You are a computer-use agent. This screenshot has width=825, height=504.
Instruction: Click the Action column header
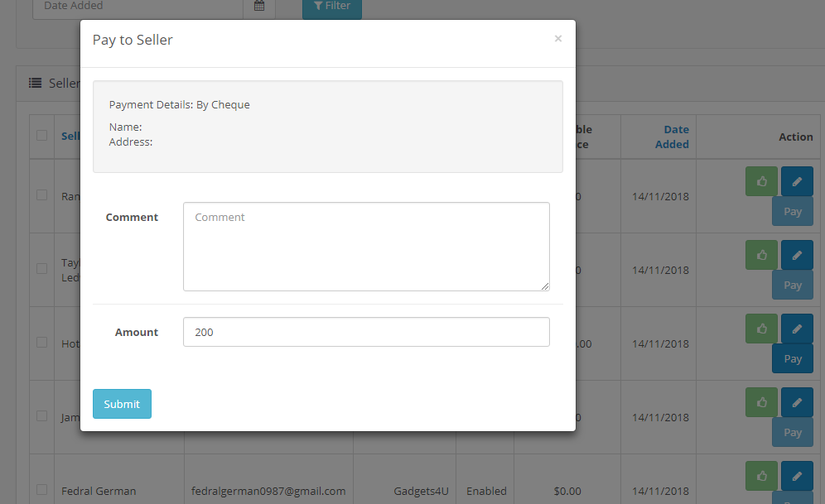coord(795,137)
